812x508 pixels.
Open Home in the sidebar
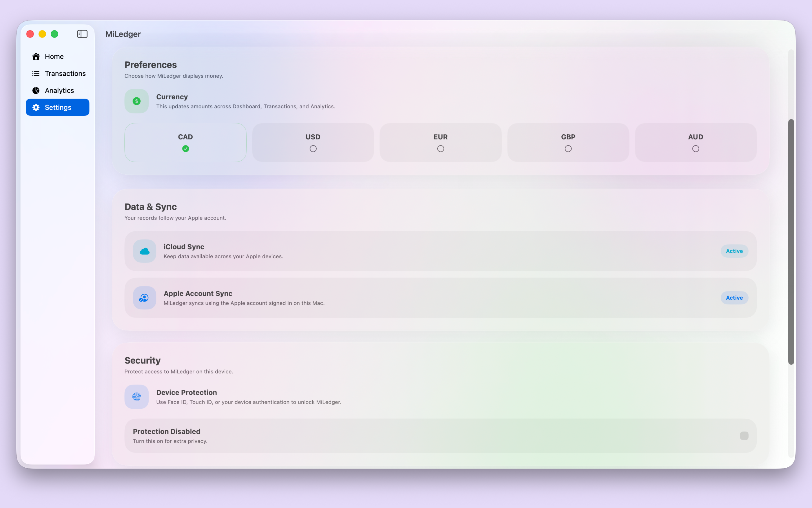(x=58, y=56)
